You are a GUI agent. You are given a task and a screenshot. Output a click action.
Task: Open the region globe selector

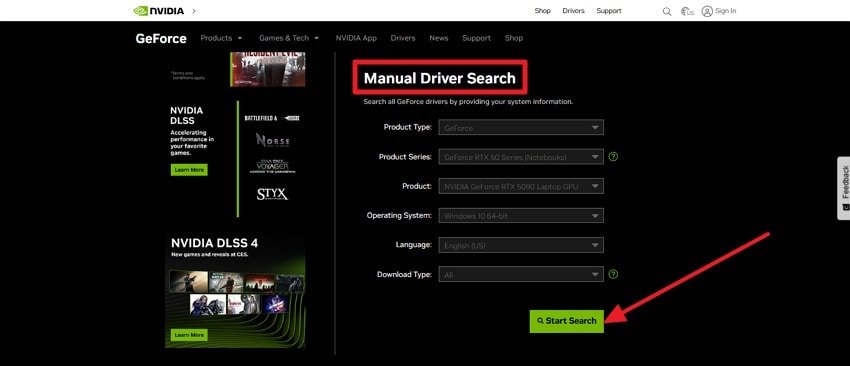pyautogui.click(x=687, y=11)
